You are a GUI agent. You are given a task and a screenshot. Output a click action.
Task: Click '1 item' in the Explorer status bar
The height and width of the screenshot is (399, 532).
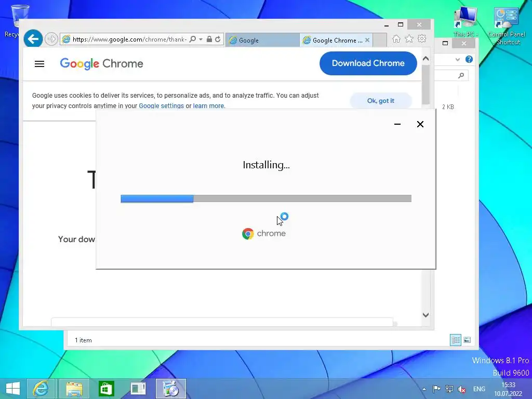point(83,340)
